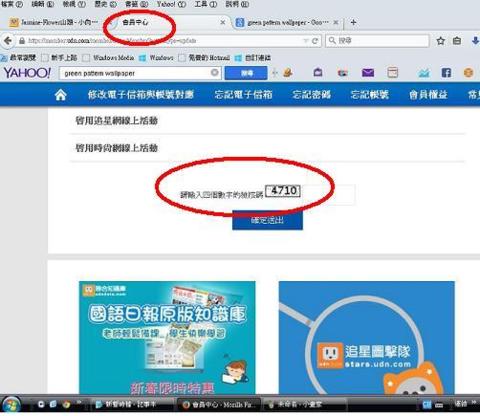Clear the Yahoo search box text
Viewport: 480px width, 416px height.
[x=215, y=72]
